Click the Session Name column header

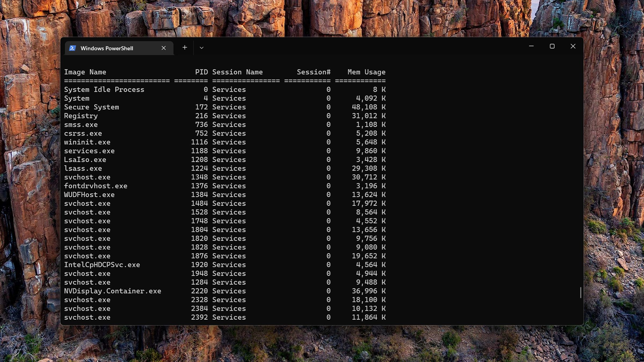tap(238, 72)
